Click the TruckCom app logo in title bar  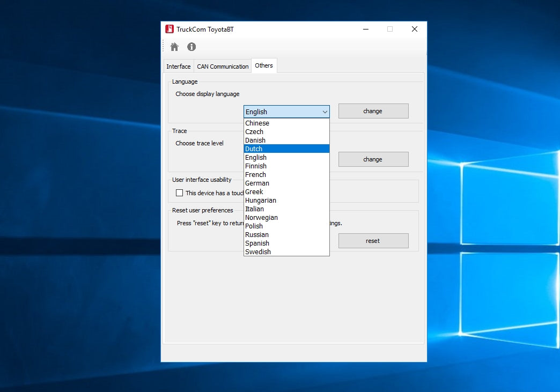click(170, 29)
